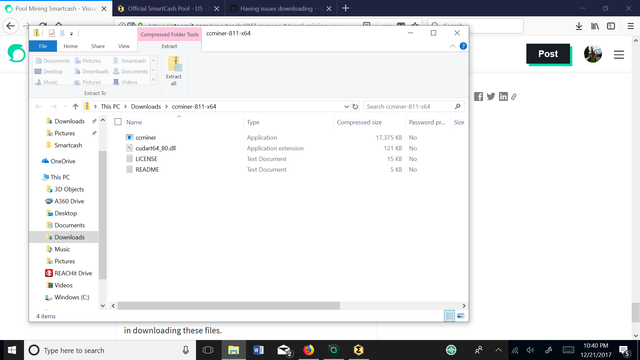Click Downloads in the address breadcrumb

[x=146, y=107]
